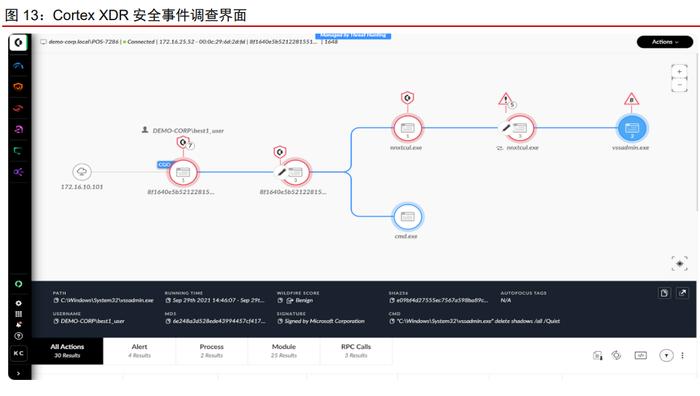This screenshot has width=700, height=396.
Task: Open notifications bell in the sidebar
Action: point(18,325)
